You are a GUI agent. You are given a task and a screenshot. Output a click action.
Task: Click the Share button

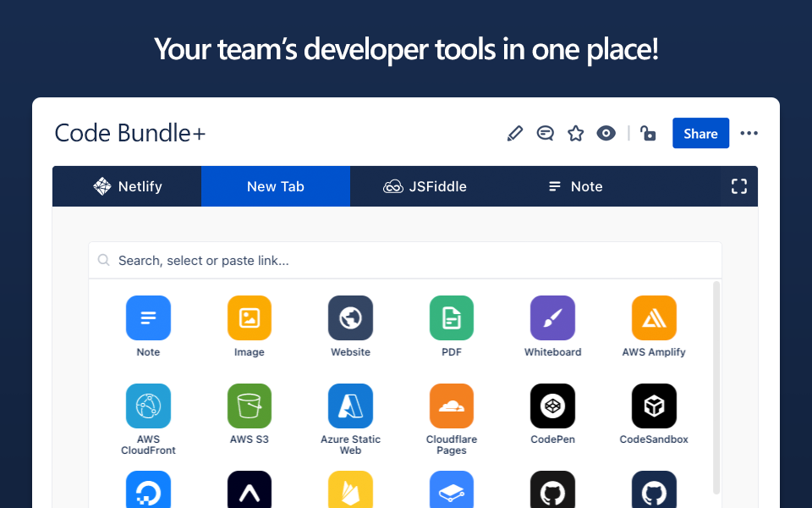click(700, 133)
